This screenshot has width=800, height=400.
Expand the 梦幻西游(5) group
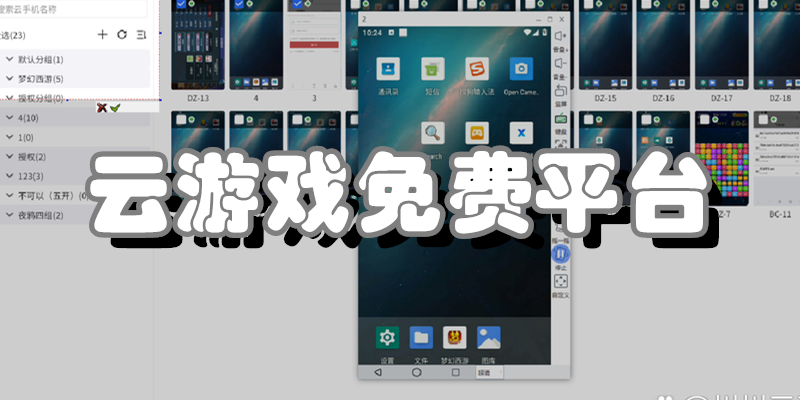pos(9,79)
